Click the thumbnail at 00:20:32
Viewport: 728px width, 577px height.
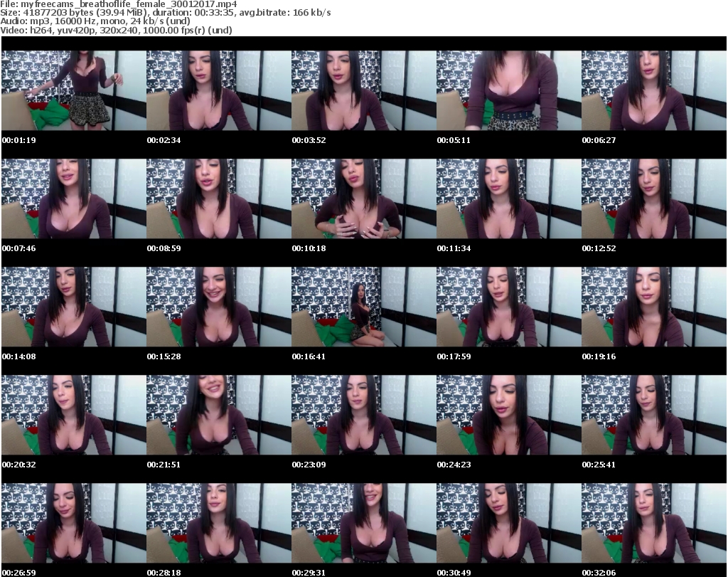(73, 415)
